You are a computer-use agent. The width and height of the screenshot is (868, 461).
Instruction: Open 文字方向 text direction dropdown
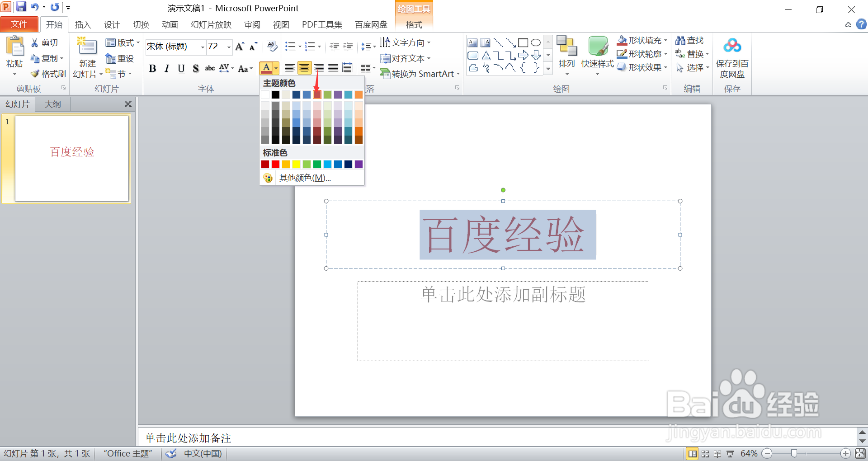405,42
